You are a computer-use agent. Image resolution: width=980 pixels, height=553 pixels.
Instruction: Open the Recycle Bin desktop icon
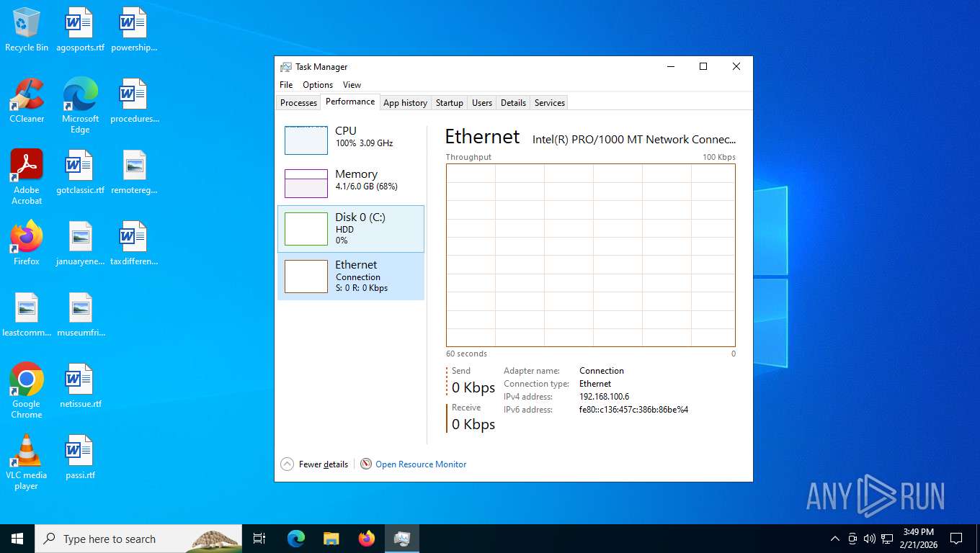click(27, 30)
